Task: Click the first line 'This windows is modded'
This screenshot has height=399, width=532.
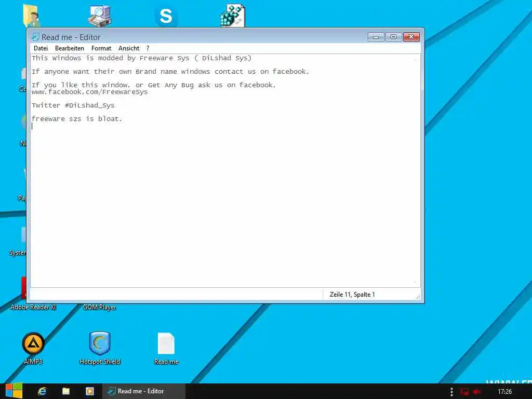Action: (141, 58)
